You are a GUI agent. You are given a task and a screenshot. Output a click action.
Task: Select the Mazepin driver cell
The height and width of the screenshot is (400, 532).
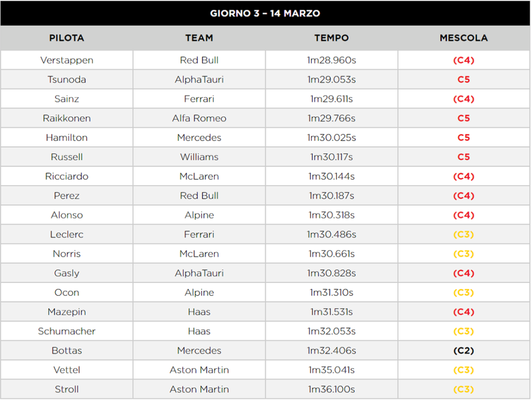pos(66,312)
